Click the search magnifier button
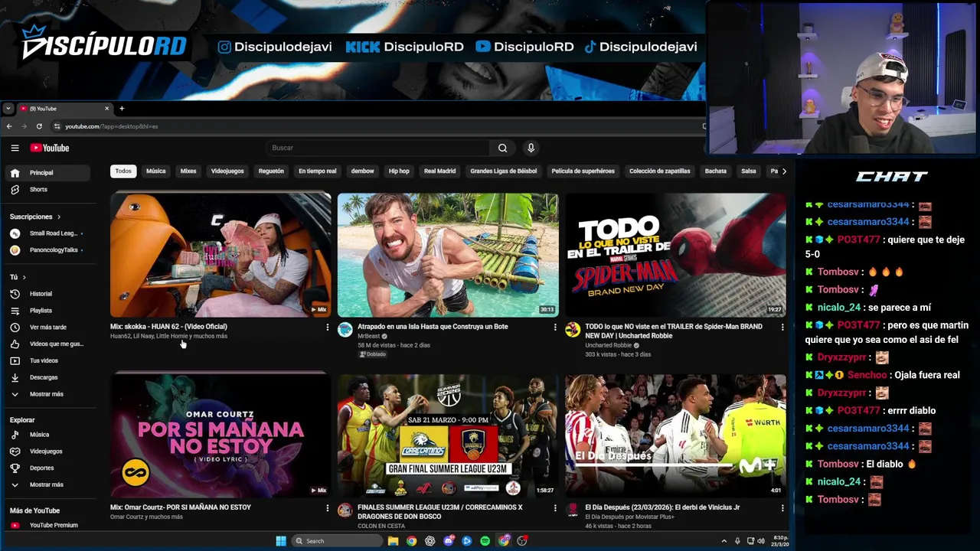Image resolution: width=980 pixels, height=551 pixels. click(502, 148)
